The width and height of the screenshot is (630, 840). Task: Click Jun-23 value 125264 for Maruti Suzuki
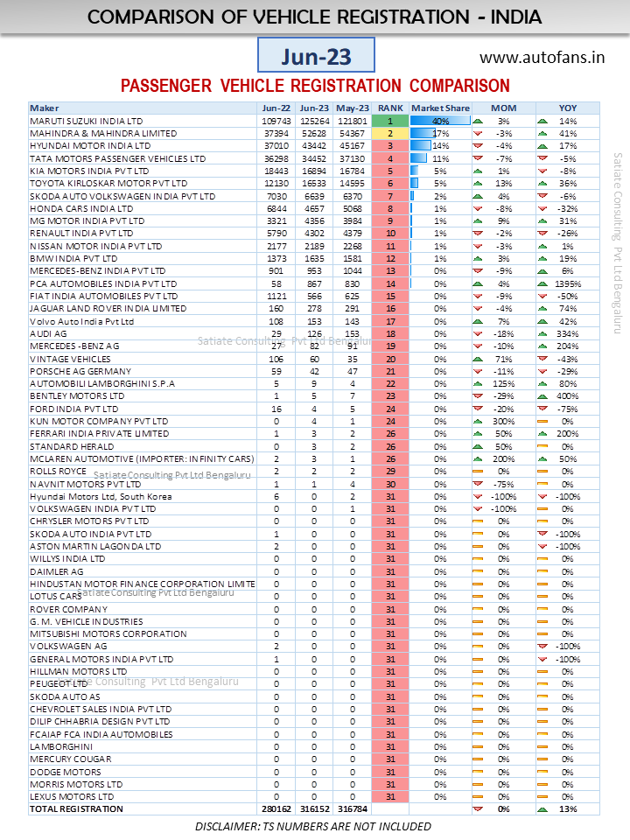point(314,122)
